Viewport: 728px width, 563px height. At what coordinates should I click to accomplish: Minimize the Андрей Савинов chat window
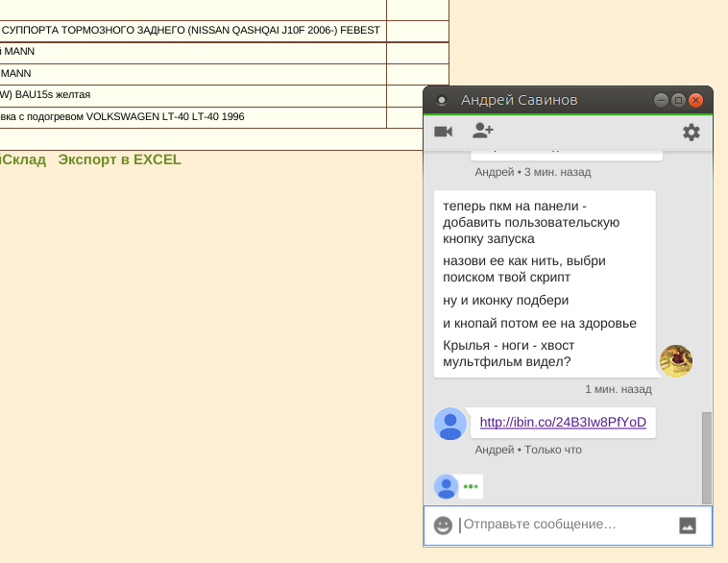[661, 100]
